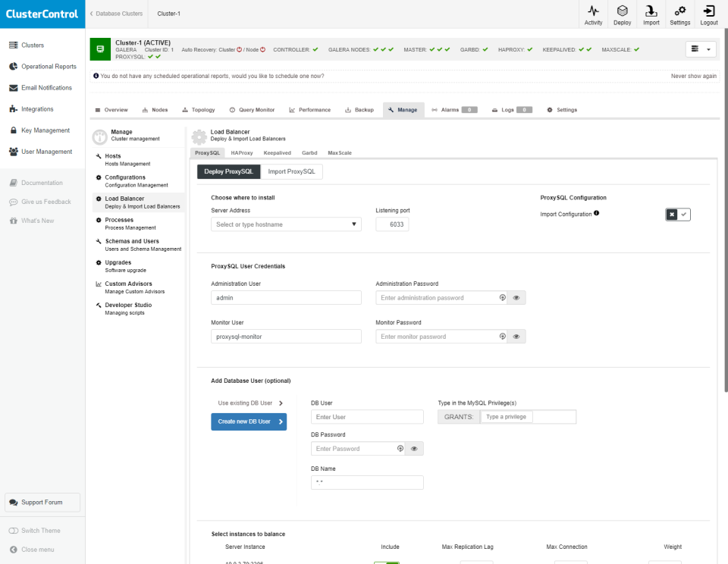This screenshot has height=564, width=728.
Task: Click the Import Configuration info icon
Action: coord(597,214)
